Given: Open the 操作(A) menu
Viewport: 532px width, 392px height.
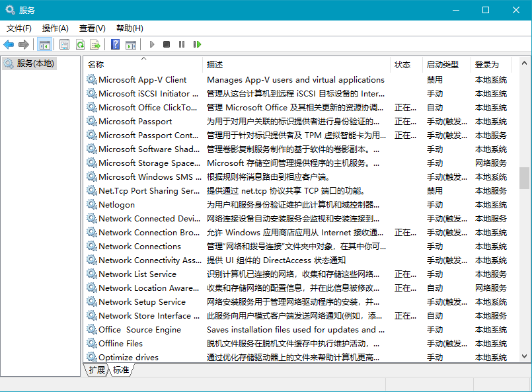Looking at the screenshot, I should 56,28.
